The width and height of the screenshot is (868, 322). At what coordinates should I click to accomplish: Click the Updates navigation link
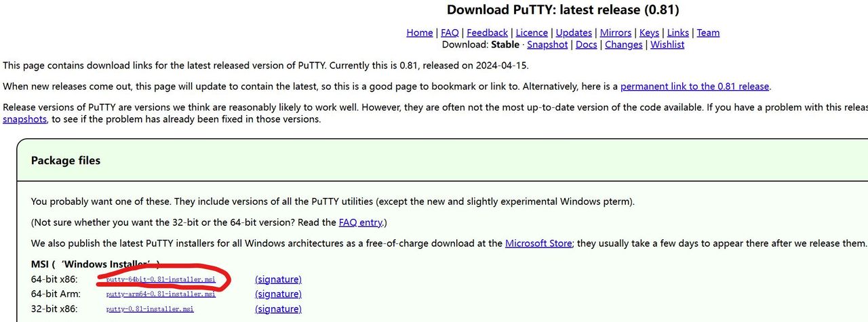(574, 33)
